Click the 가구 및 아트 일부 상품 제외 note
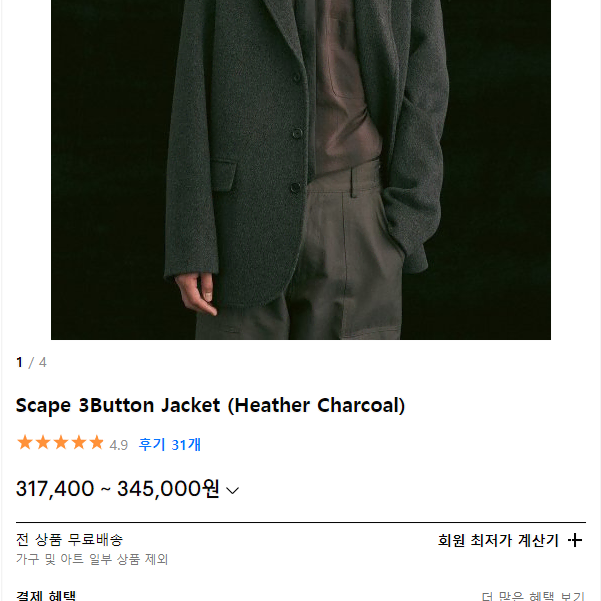601x601 pixels. tap(92, 559)
